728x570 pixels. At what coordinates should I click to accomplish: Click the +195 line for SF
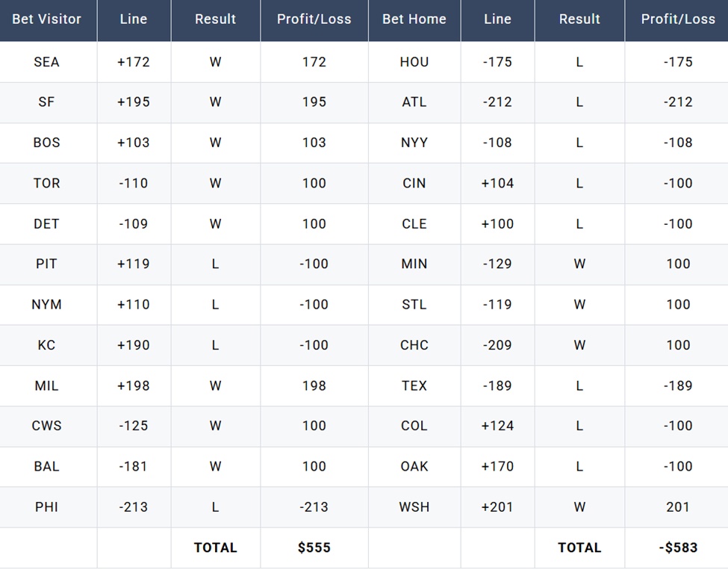(133, 102)
